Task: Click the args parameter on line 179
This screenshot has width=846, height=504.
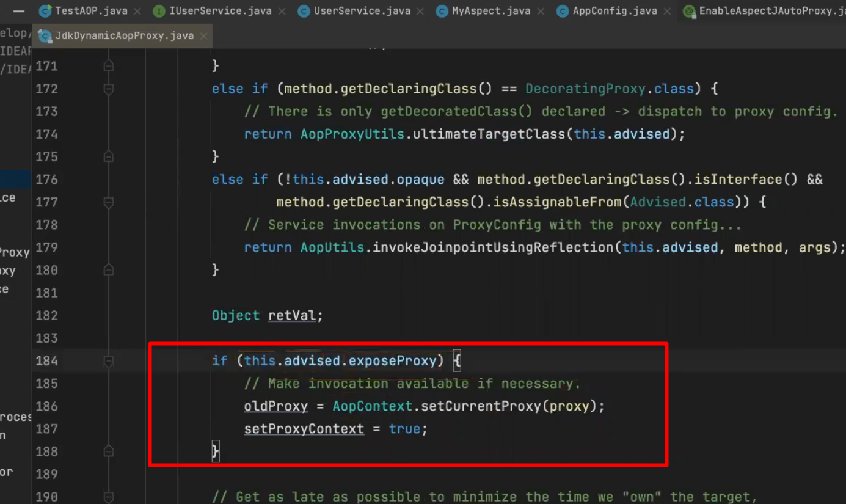Action: (815, 247)
